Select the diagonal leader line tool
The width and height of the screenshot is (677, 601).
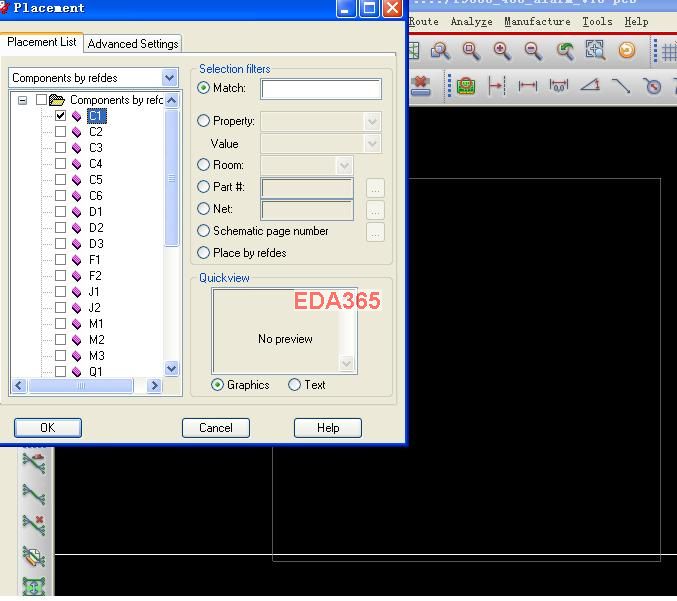tap(621, 85)
